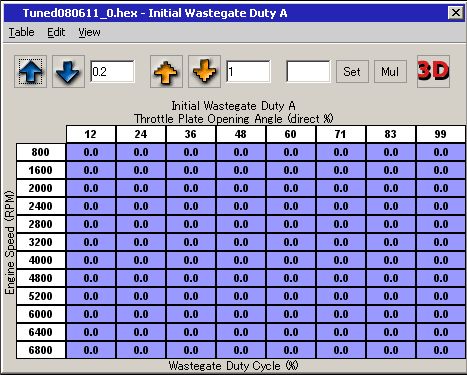This screenshot has width=467, height=375.
Task: Select the throttle column header 36
Action: point(191,134)
